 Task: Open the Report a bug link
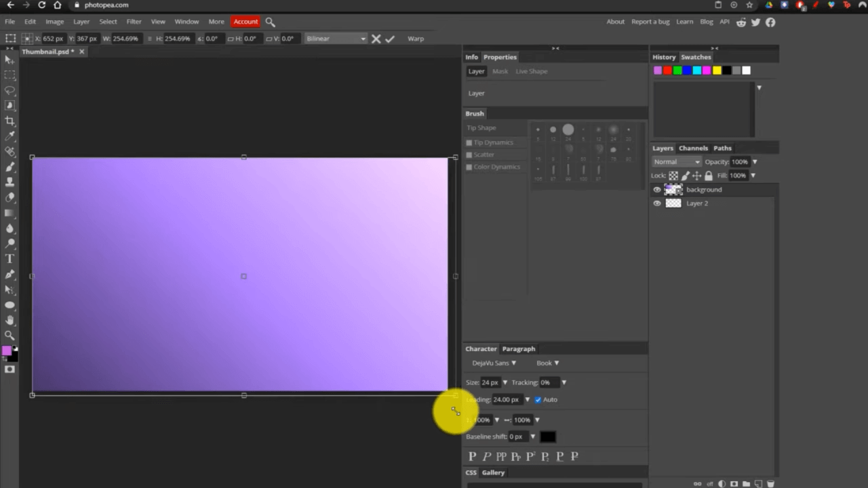(x=650, y=22)
